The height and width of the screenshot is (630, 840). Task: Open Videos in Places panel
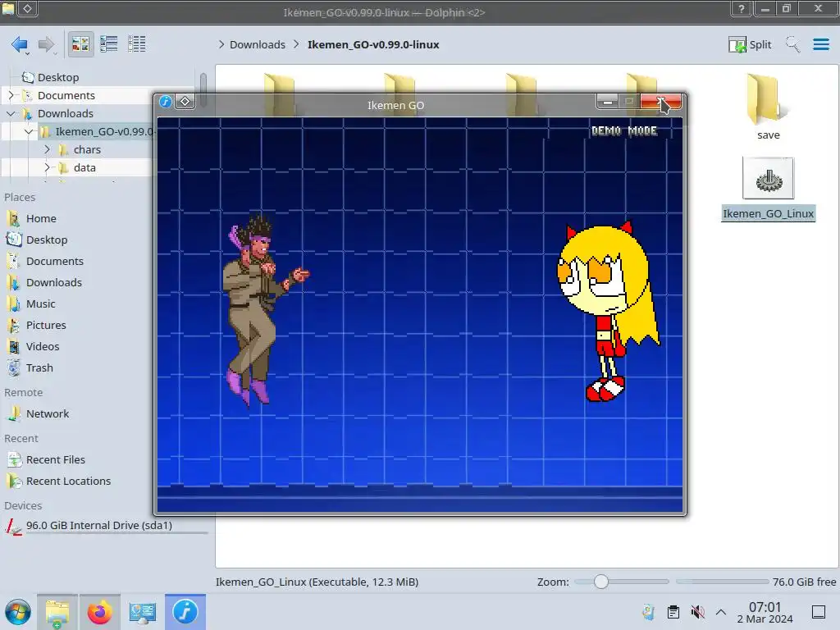coord(43,347)
